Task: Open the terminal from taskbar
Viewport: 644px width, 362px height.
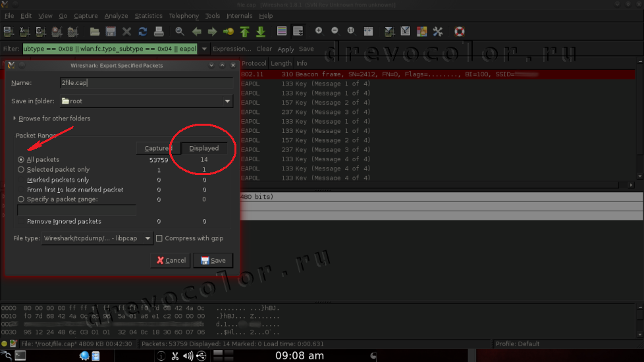Action: point(20,355)
